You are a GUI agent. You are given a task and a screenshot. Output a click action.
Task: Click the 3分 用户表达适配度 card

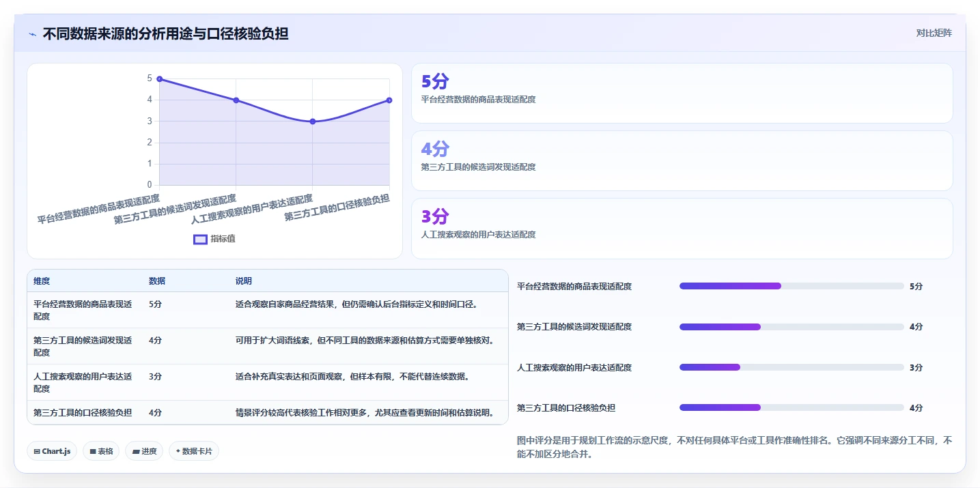coord(682,228)
